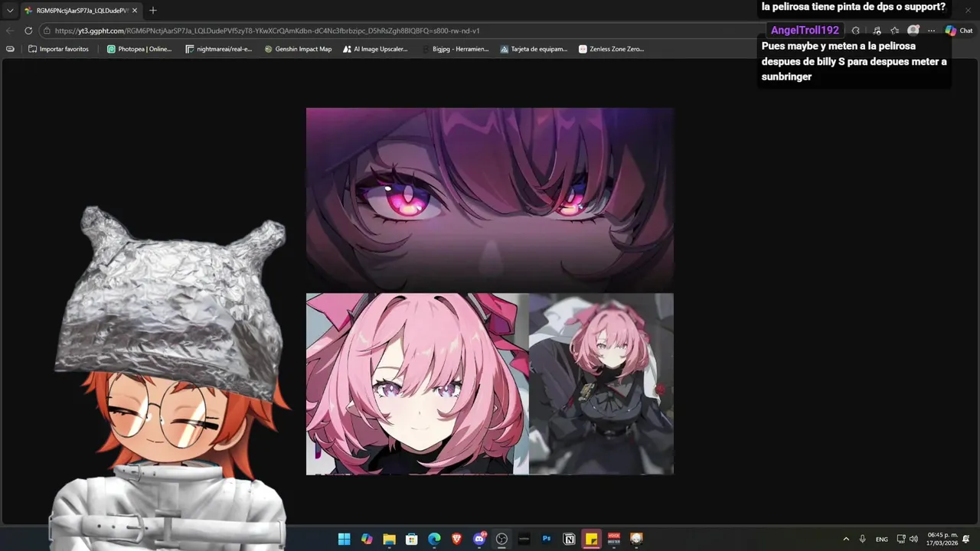
Task: Open a new browser tab
Action: pyautogui.click(x=152, y=11)
